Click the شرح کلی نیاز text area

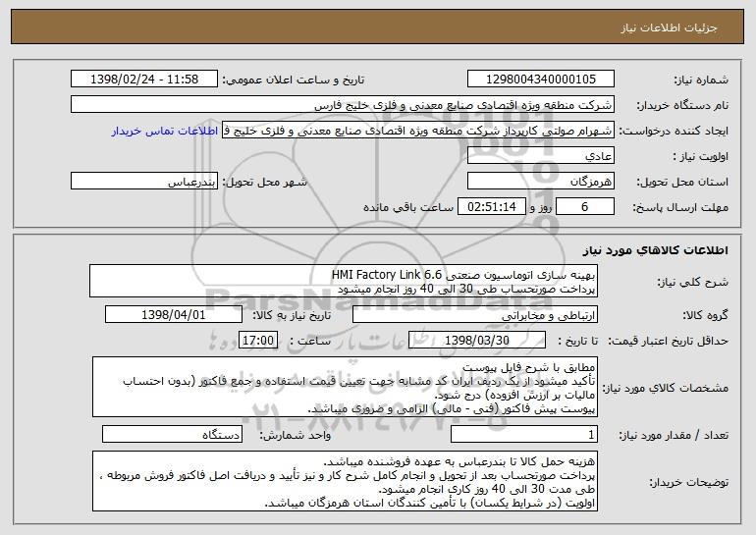click(344, 281)
